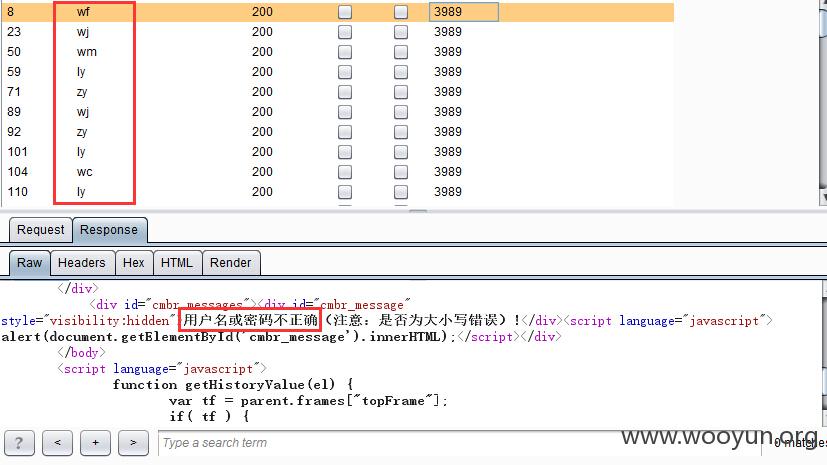
Task: Click request number 104 cell
Action: coord(17,172)
